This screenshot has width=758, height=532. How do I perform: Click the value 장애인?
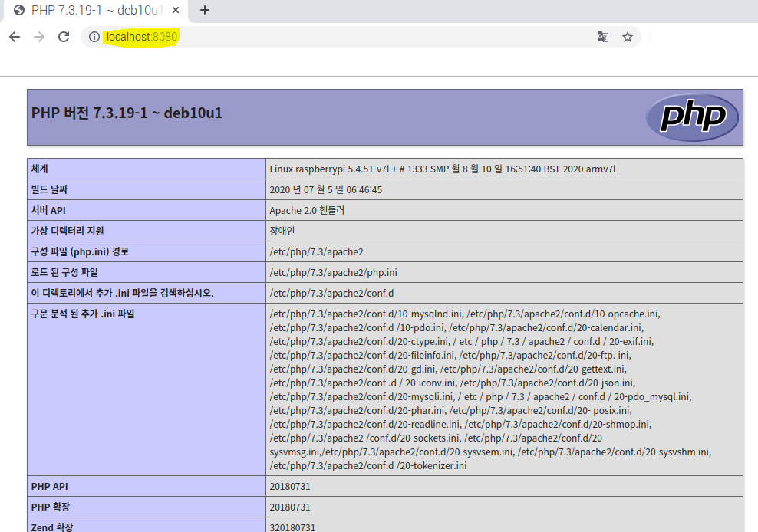point(282,231)
